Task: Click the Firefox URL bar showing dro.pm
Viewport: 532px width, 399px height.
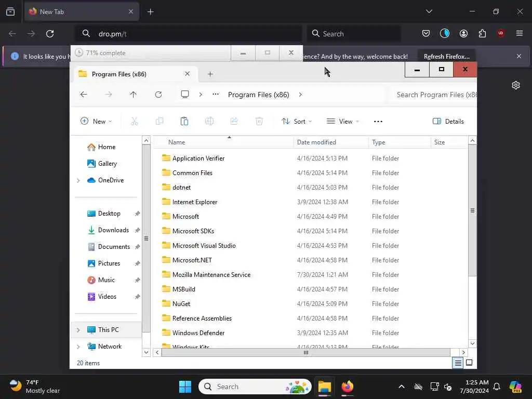Action: pyautogui.click(x=189, y=34)
